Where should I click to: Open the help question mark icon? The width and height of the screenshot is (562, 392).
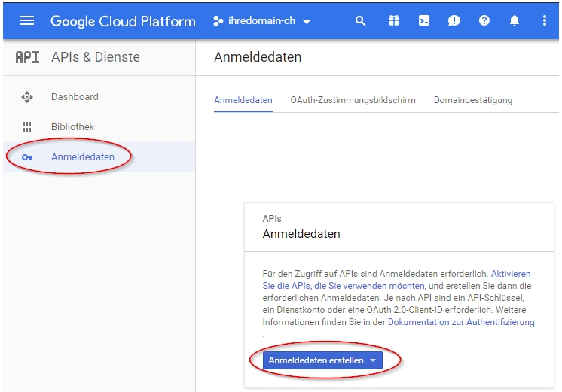[x=484, y=21]
